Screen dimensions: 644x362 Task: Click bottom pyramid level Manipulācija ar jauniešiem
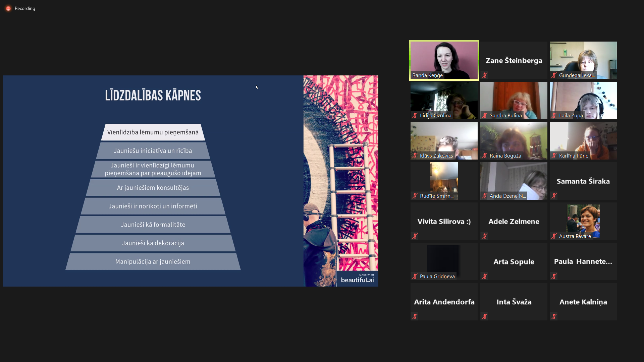coord(153,261)
